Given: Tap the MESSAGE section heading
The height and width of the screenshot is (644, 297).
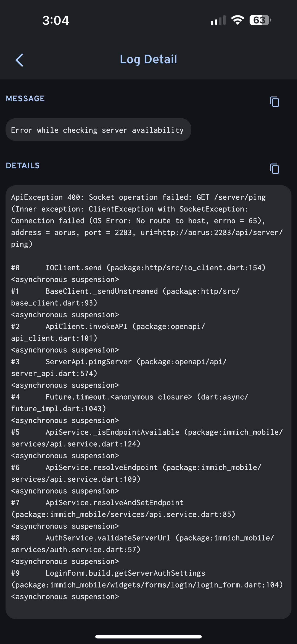Looking at the screenshot, I should click(25, 99).
